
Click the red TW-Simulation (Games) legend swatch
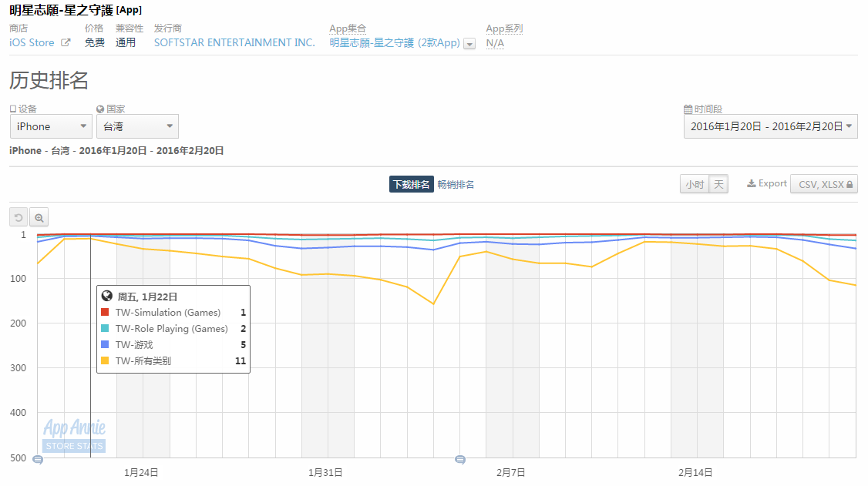coord(105,313)
